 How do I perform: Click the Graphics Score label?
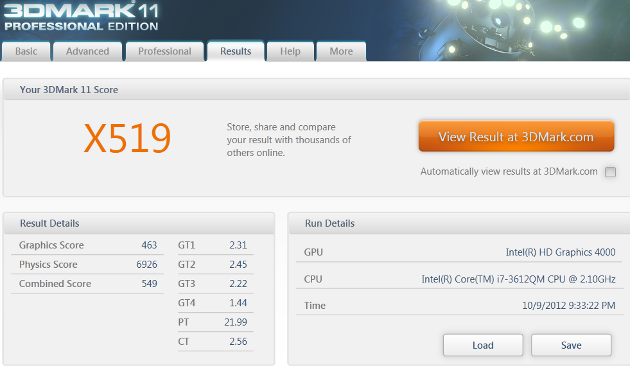(51, 245)
